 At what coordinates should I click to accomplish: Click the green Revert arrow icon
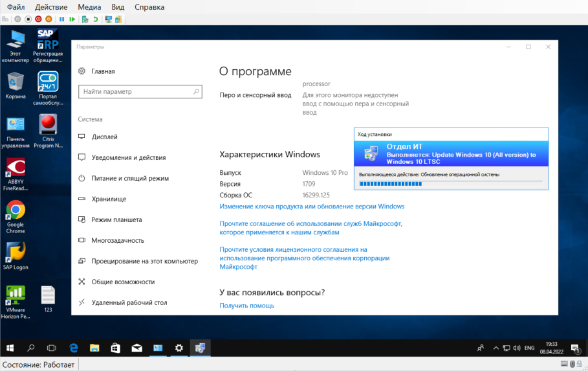[96, 19]
